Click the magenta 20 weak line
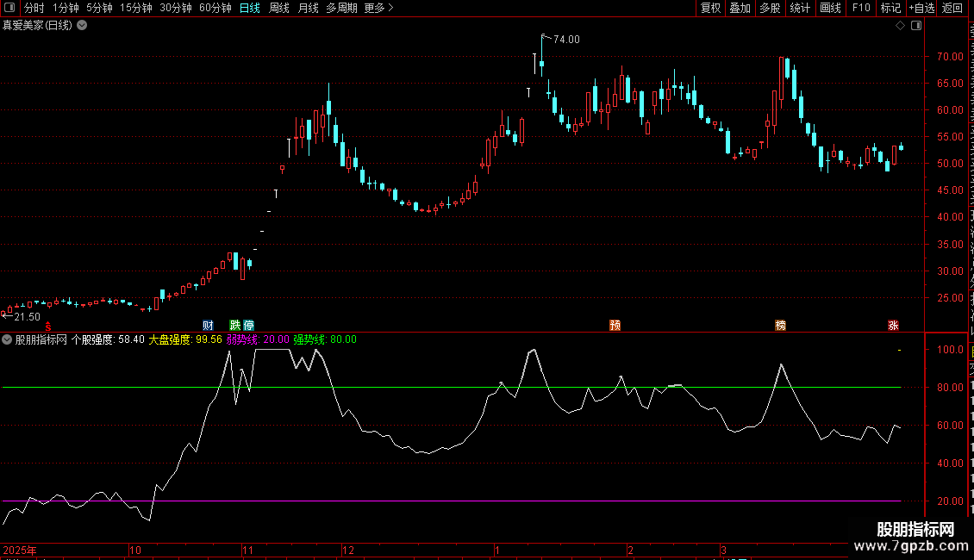 click(452, 501)
